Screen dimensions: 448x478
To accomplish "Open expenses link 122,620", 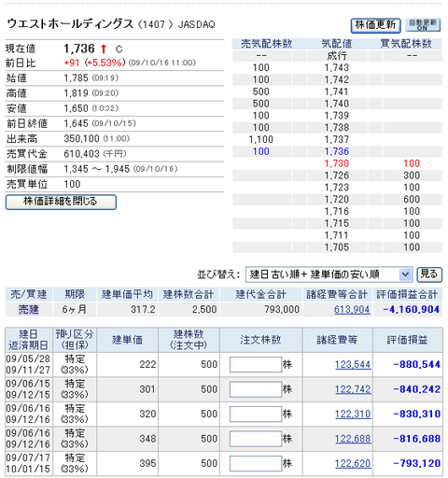I will pos(353,463).
